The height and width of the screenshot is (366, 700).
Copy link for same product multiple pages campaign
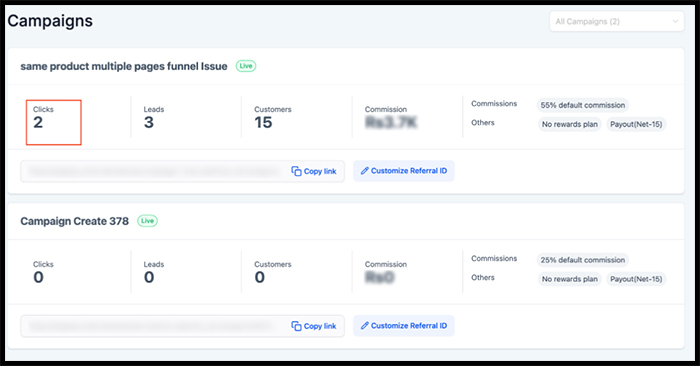point(314,171)
